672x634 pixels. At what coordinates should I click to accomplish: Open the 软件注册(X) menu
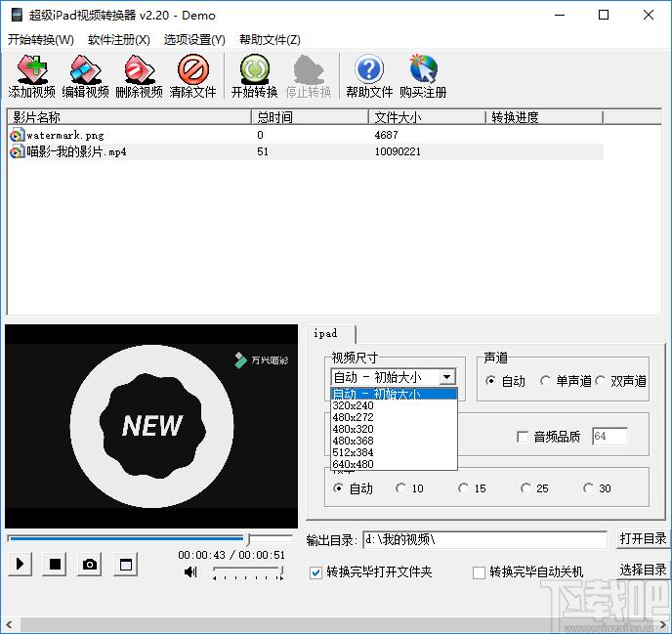tap(119, 40)
